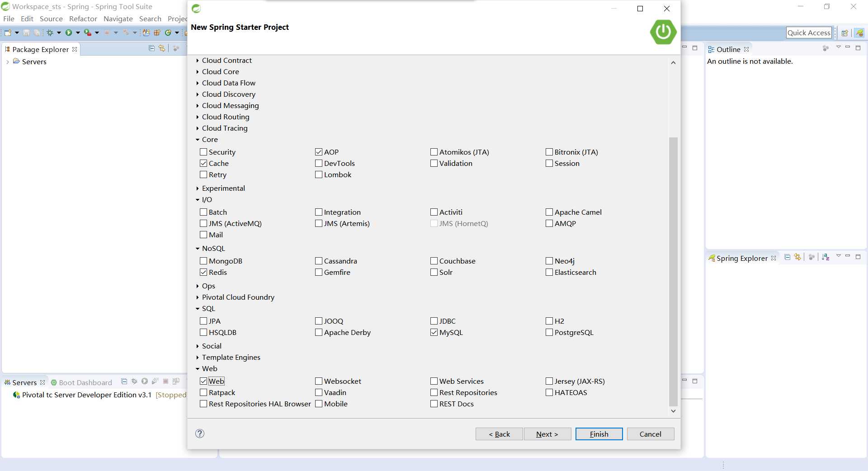Check the Rest Repositories HAL Browser option
Screen dimensions: 868x471
[x=203, y=404]
